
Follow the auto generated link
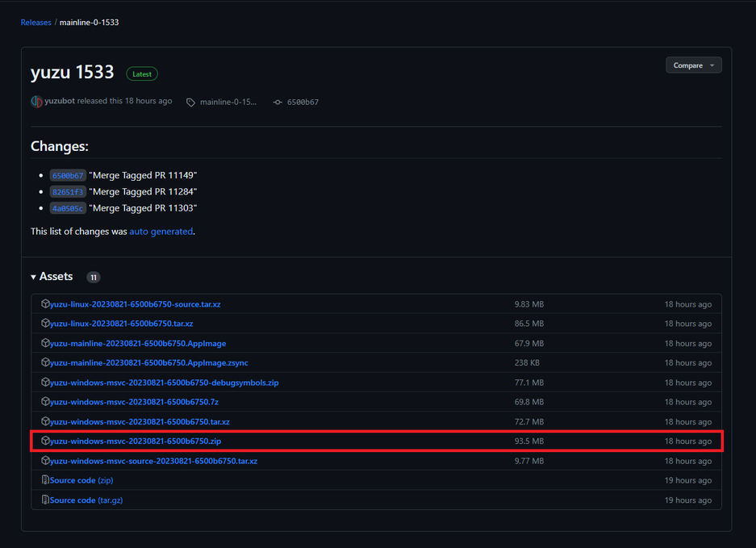click(x=161, y=232)
